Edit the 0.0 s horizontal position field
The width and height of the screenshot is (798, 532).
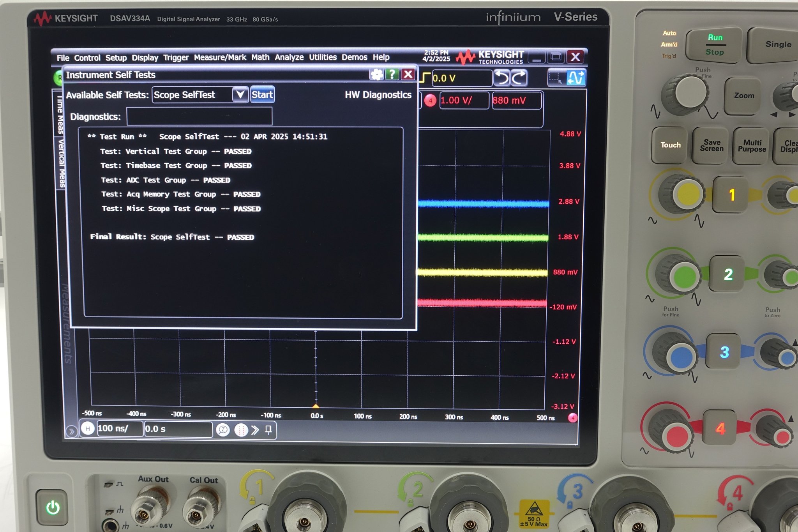178,429
